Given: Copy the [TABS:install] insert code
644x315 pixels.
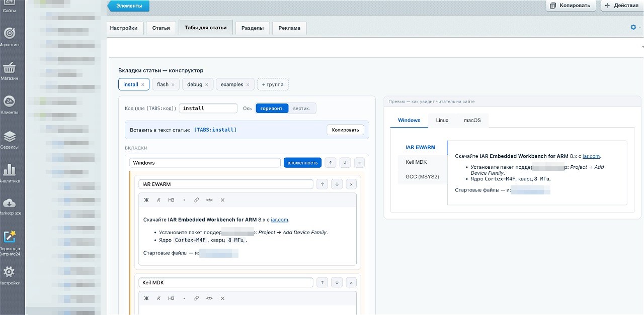Looking at the screenshot, I should click(x=346, y=130).
